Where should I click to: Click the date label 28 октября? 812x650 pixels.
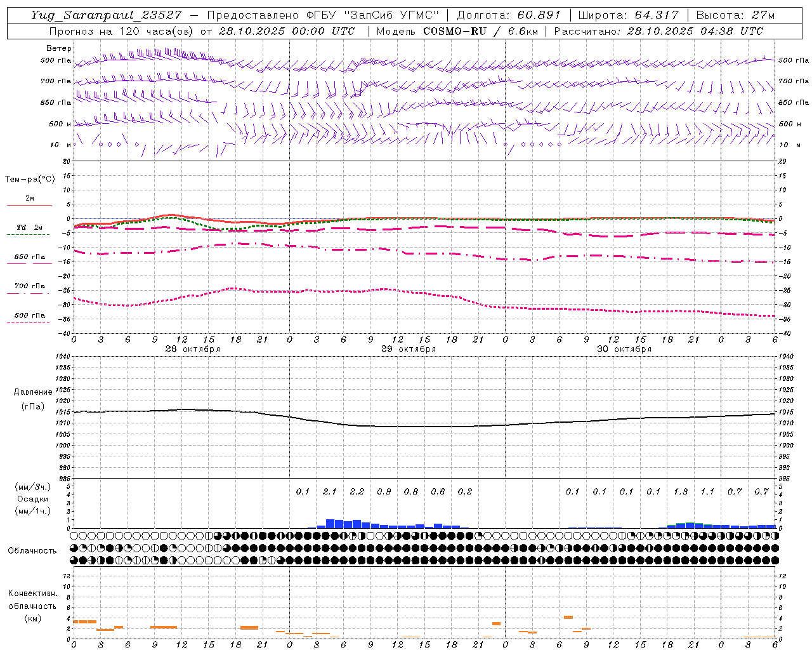[193, 349]
